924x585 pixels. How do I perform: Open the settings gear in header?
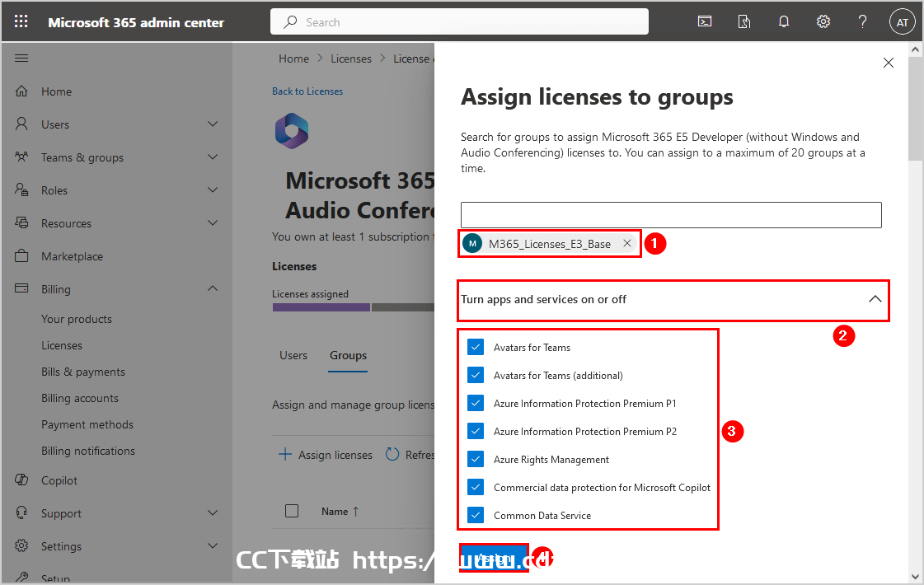[823, 21]
